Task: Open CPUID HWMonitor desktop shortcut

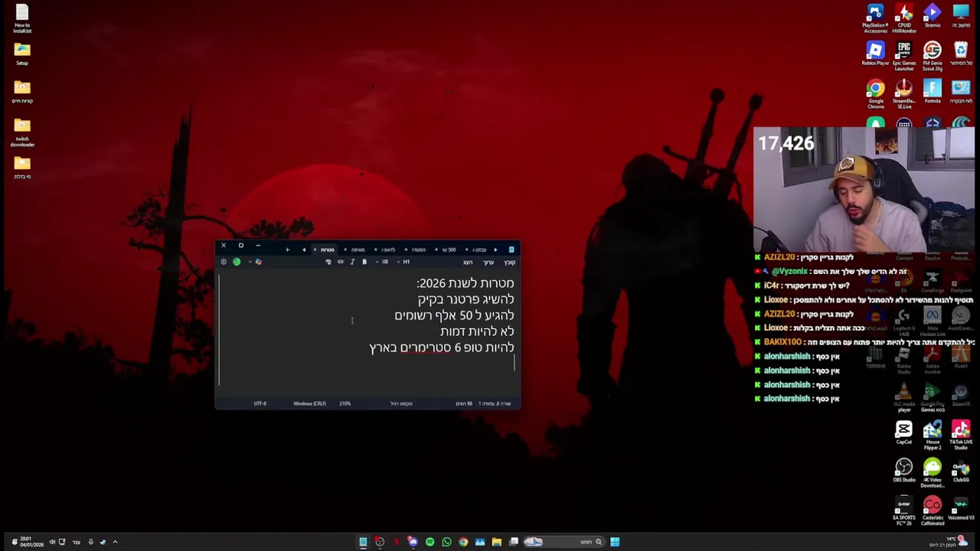Action: (904, 18)
